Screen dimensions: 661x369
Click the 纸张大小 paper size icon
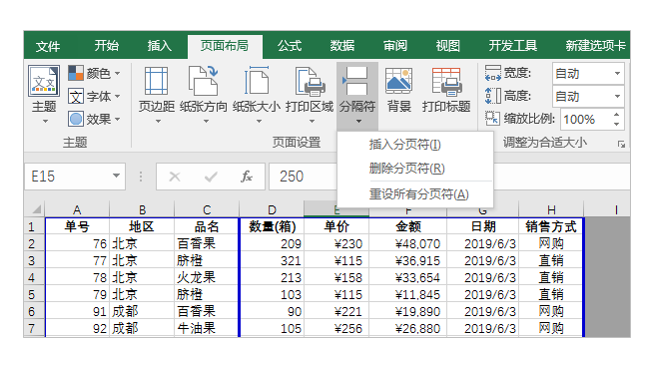(256, 81)
